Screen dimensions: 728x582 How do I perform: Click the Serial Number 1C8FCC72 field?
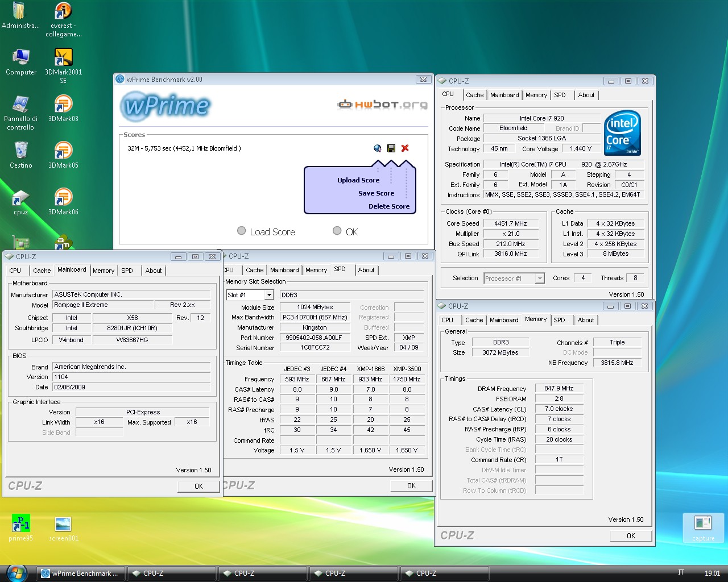point(315,348)
